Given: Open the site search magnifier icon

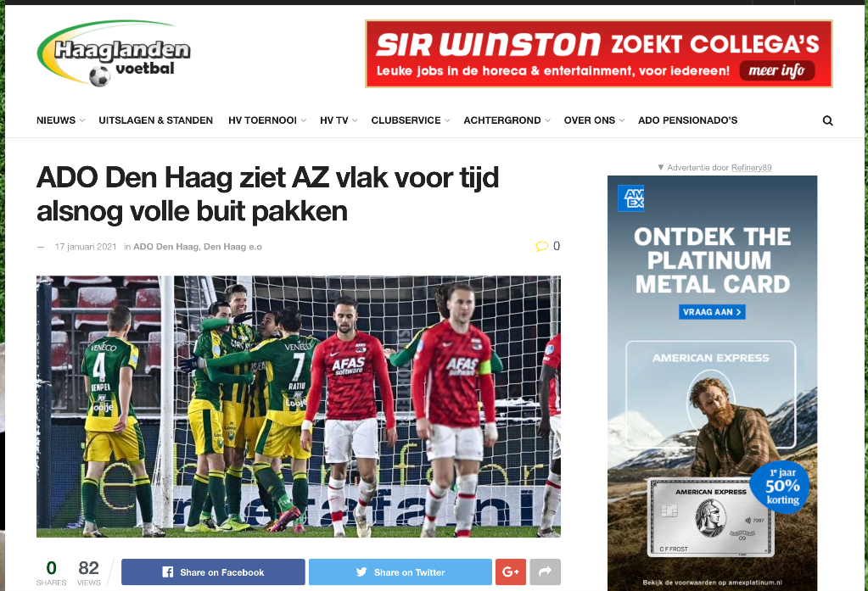Looking at the screenshot, I should [x=827, y=120].
